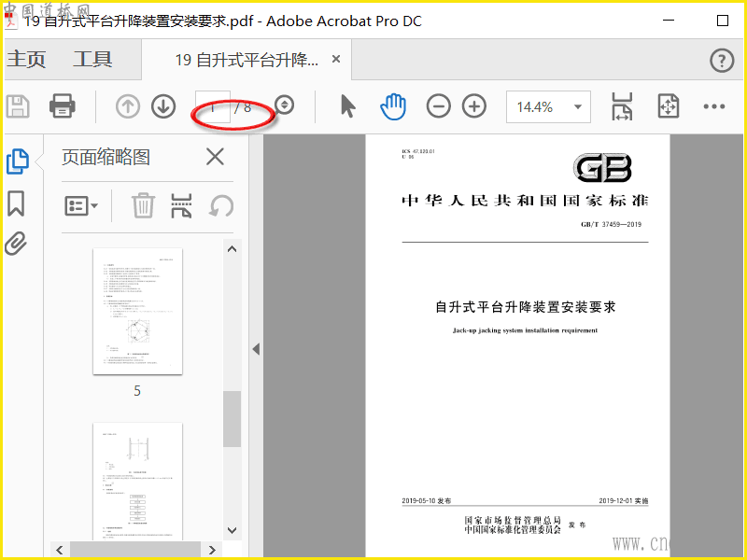Viewport: 747px width, 560px height.
Task: Close the 页面缩略图 panel
Action: (x=215, y=156)
